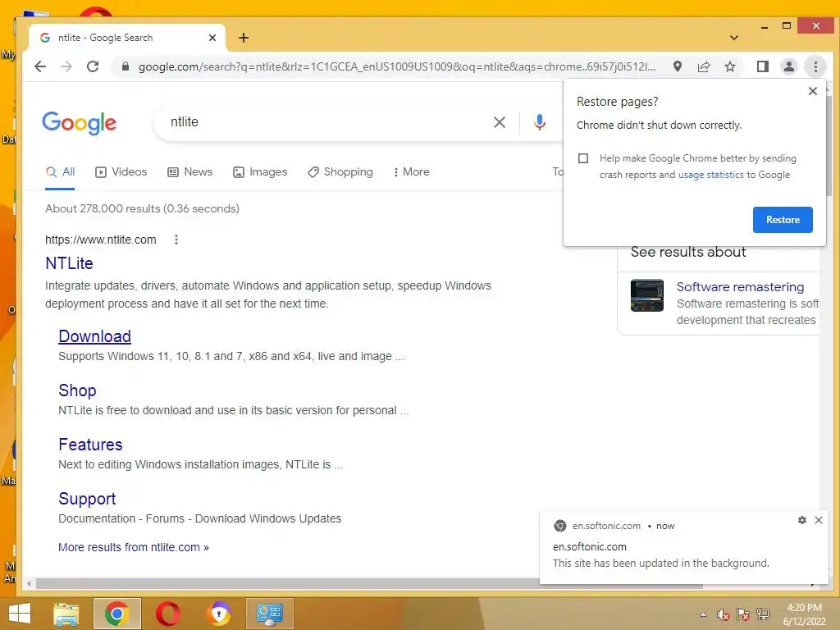Open the Shop sitelink
This screenshot has width=840, height=630.
(x=78, y=390)
